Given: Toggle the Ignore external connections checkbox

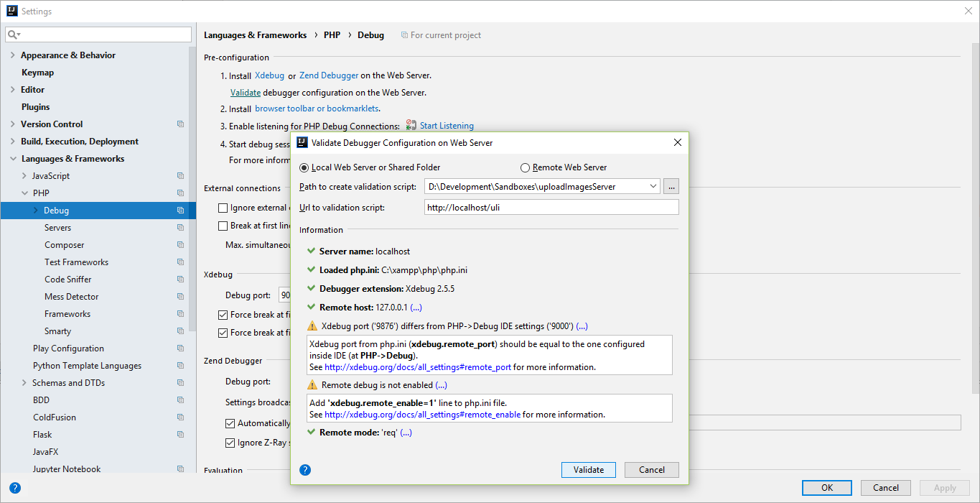Looking at the screenshot, I should pyautogui.click(x=223, y=208).
